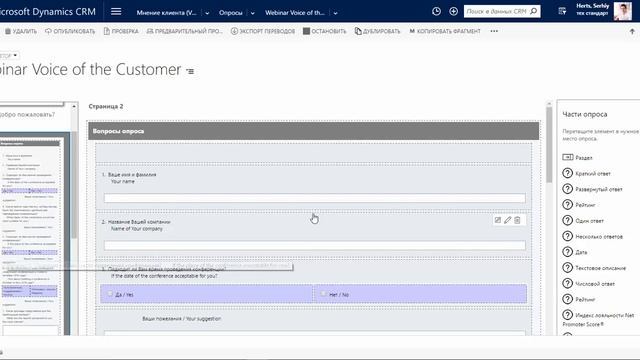640x360 pixels.
Task: Select the Числовой ответ element
Action: pyautogui.click(x=588, y=284)
